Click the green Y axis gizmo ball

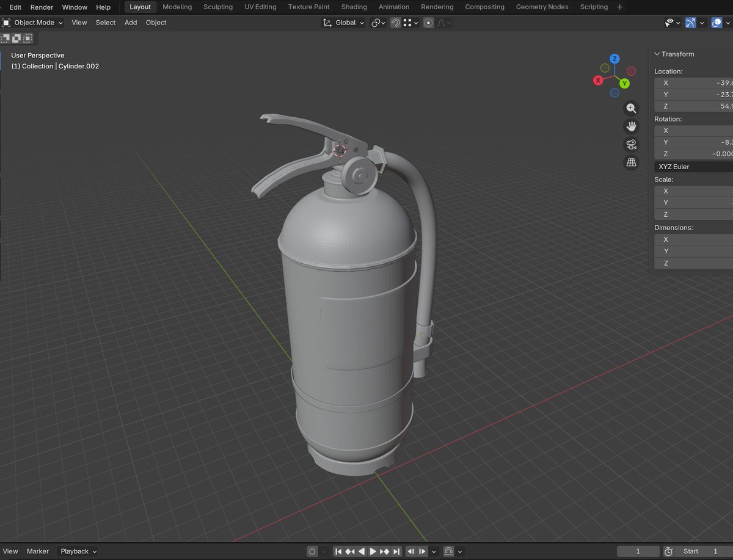(x=624, y=83)
